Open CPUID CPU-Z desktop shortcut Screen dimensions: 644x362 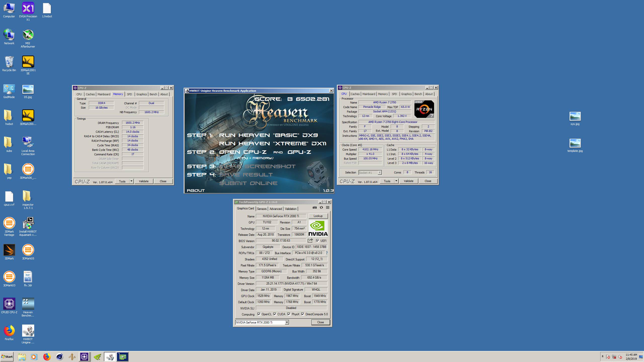tap(9, 306)
